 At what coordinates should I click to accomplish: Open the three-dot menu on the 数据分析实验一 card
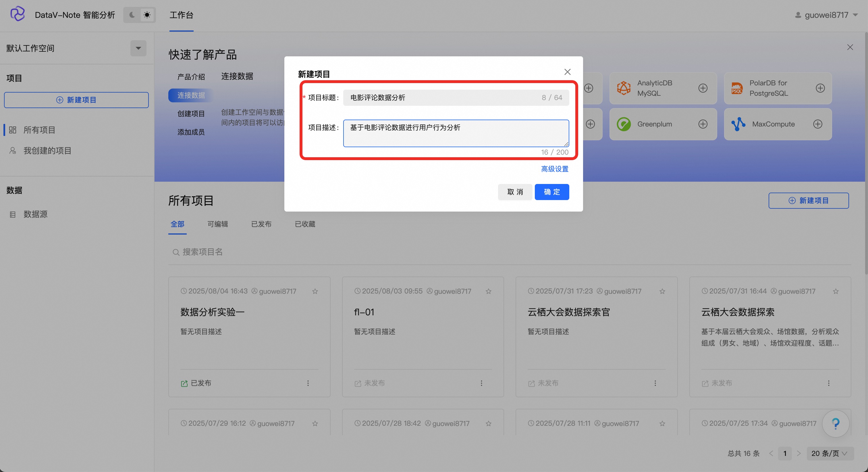(308, 383)
